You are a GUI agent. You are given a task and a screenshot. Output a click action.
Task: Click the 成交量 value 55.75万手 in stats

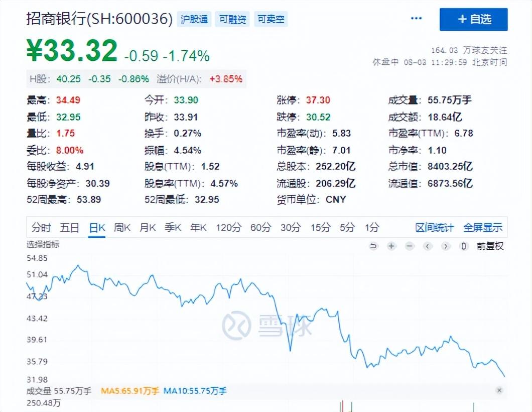click(x=450, y=100)
